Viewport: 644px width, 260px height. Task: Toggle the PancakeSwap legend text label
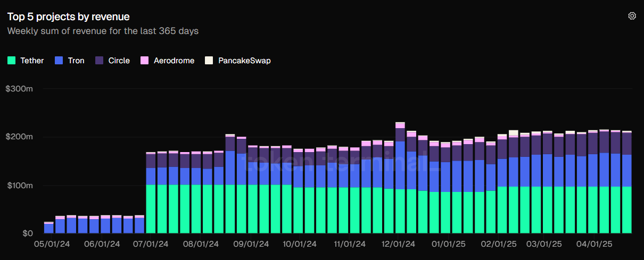coord(244,61)
